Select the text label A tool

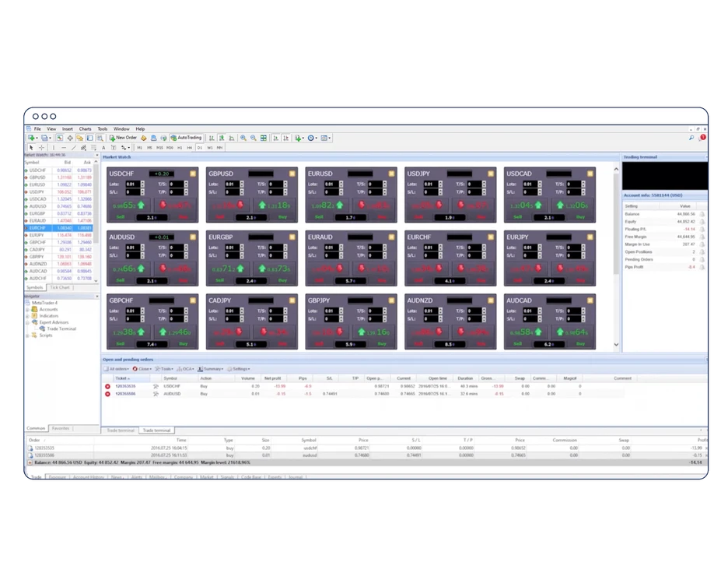(103, 148)
